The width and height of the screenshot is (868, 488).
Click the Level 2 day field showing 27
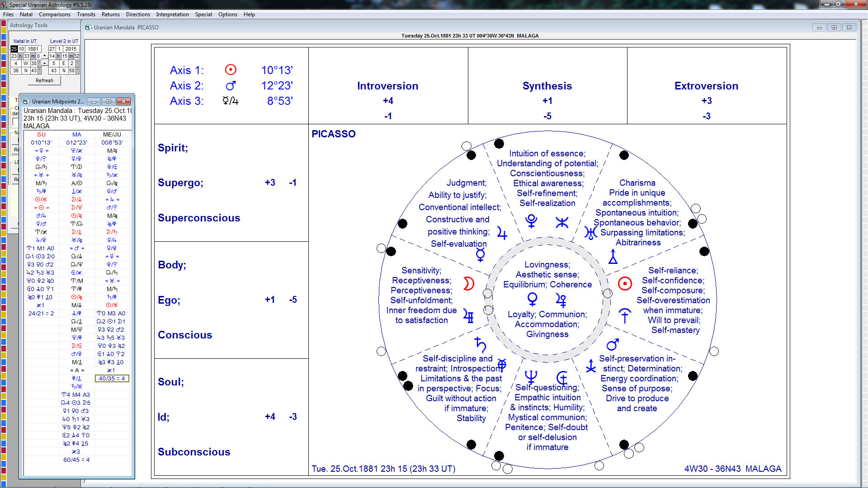(x=52, y=49)
